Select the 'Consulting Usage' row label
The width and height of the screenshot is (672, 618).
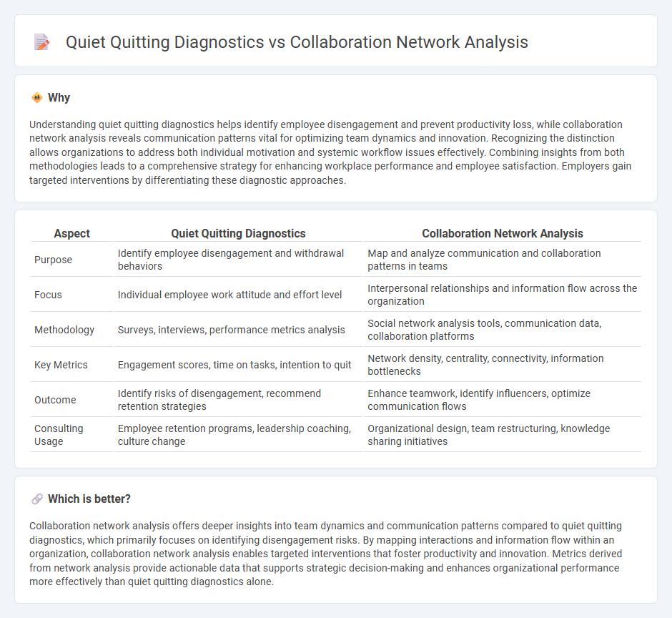click(x=59, y=435)
